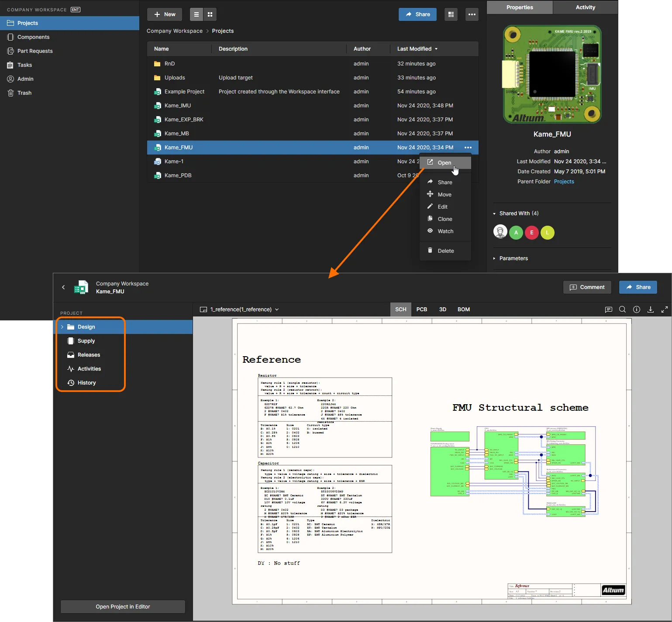Open the Projects section in the sidebar

coord(69,23)
